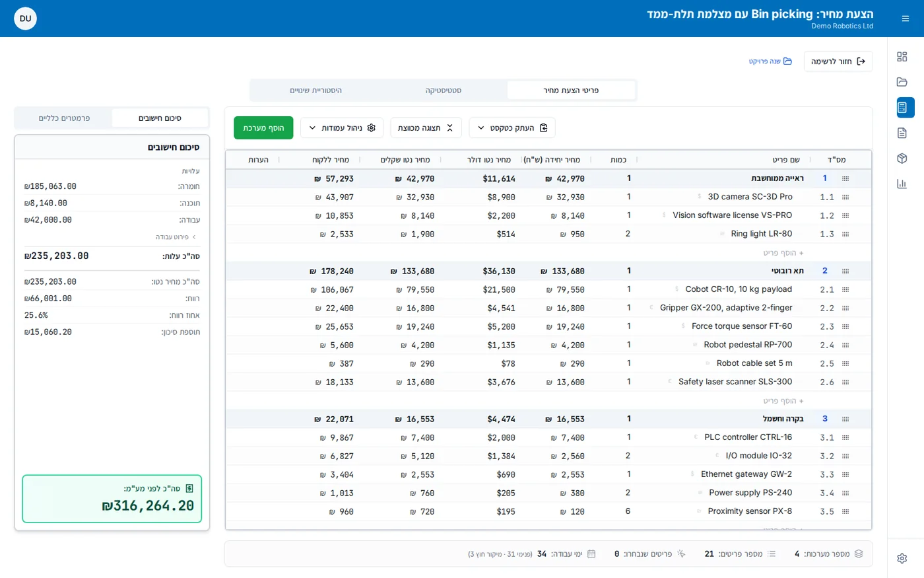The image size is (924, 578).
Task: Click the Cobot CR-10, 10 kg payload item
Action: (x=739, y=289)
